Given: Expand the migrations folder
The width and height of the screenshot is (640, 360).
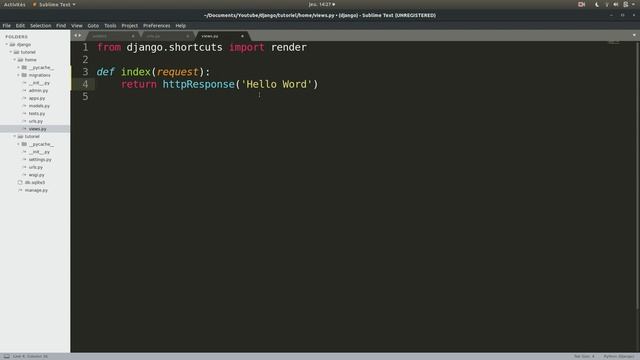Looking at the screenshot, I should tap(18, 75).
